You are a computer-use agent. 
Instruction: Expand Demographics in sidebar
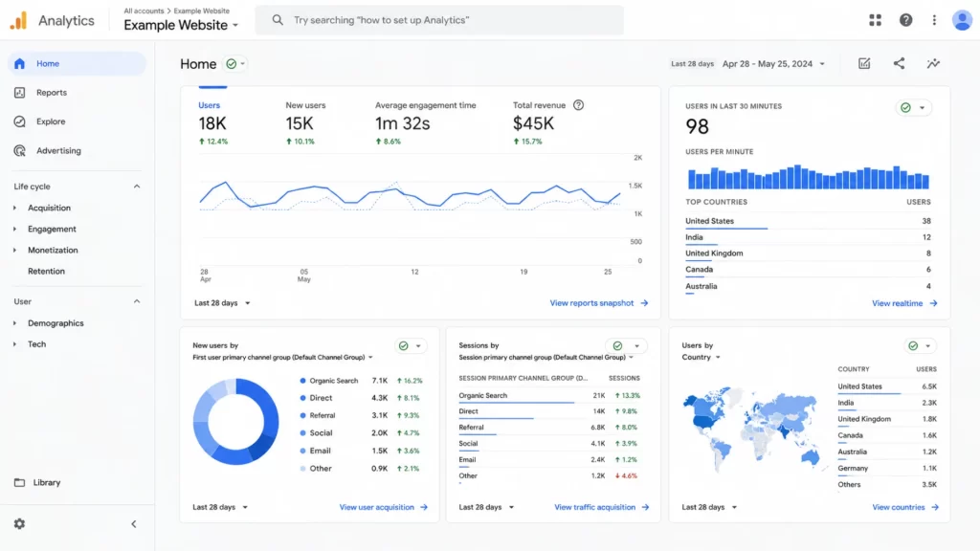pos(14,323)
